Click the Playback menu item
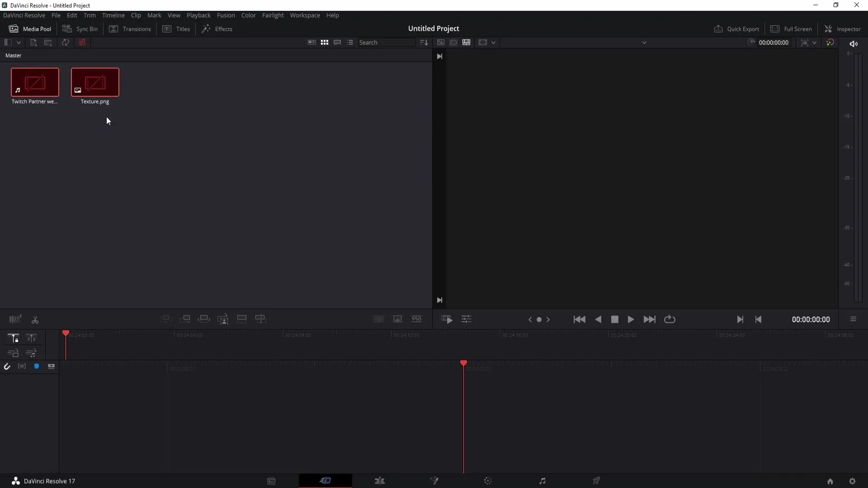868x488 pixels. [199, 15]
